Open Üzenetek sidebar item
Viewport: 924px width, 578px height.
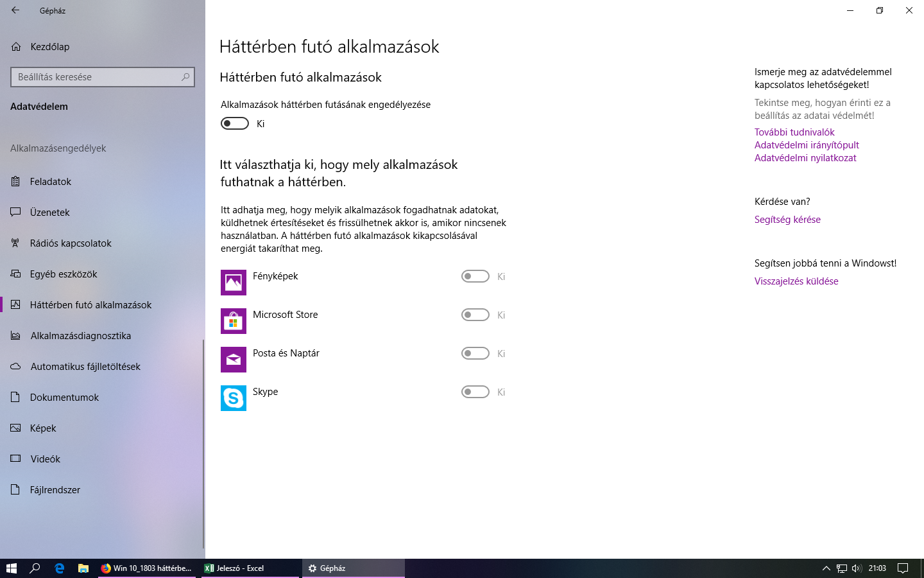[x=103, y=213]
